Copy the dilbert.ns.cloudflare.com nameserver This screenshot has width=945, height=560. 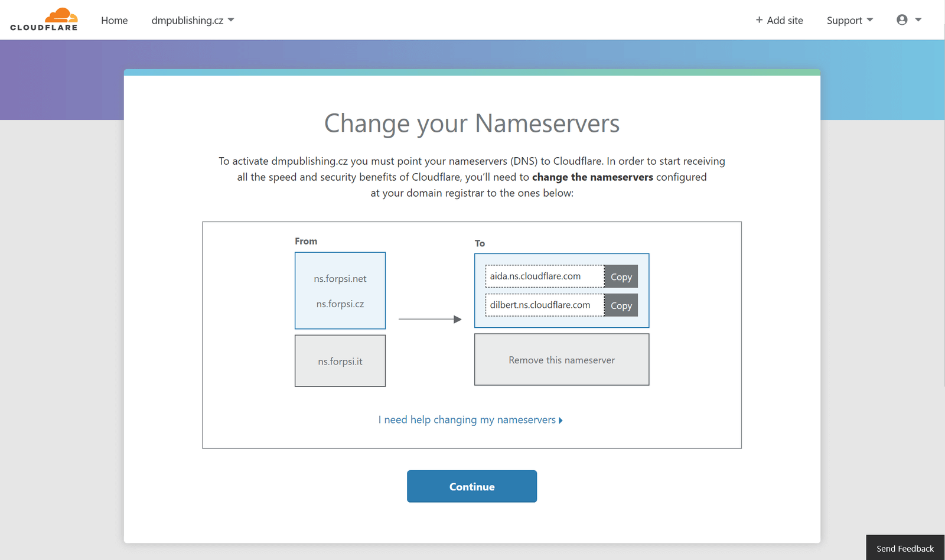[621, 305]
